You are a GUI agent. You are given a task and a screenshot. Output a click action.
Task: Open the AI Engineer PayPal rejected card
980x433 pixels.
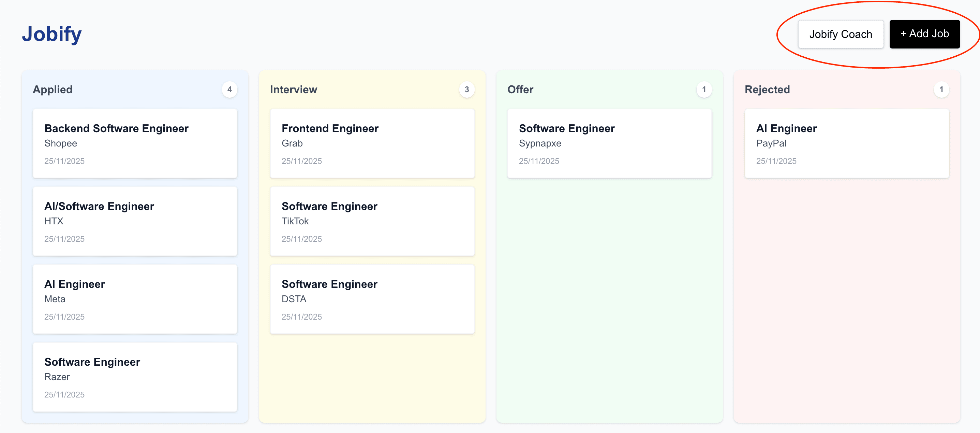coord(846,143)
